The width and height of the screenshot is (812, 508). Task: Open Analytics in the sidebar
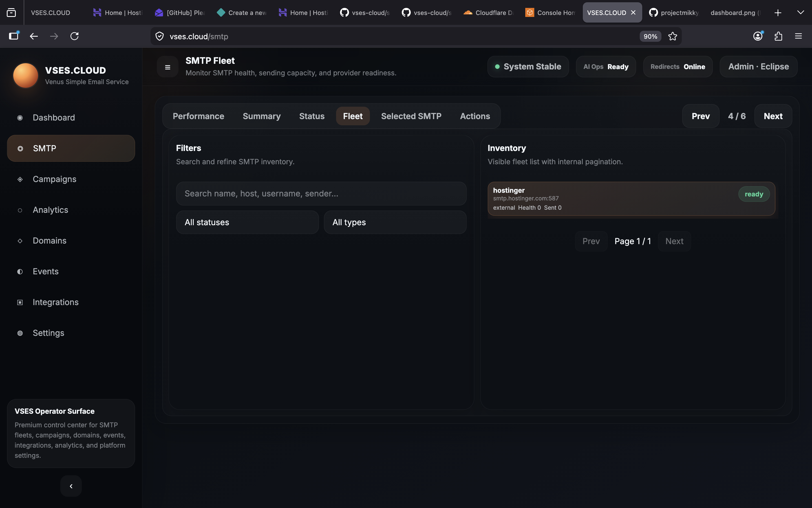[71, 210]
